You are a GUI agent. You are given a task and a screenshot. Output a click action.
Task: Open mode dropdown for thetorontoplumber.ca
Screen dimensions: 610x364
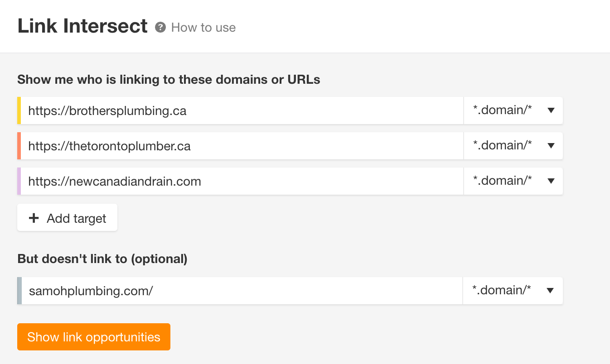click(x=513, y=146)
